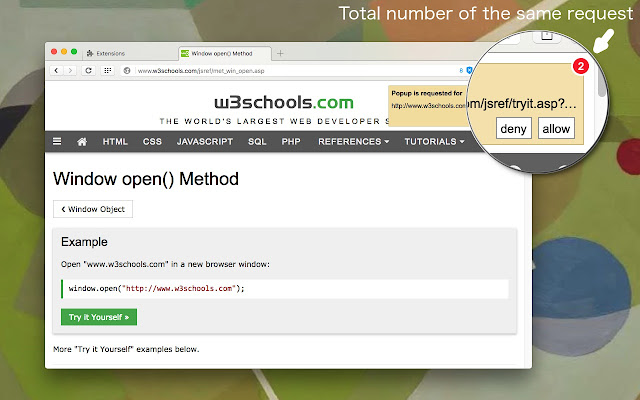Open the hamburger menu in navigation bar
The height and width of the screenshot is (400, 640).
(x=57, y=141)
